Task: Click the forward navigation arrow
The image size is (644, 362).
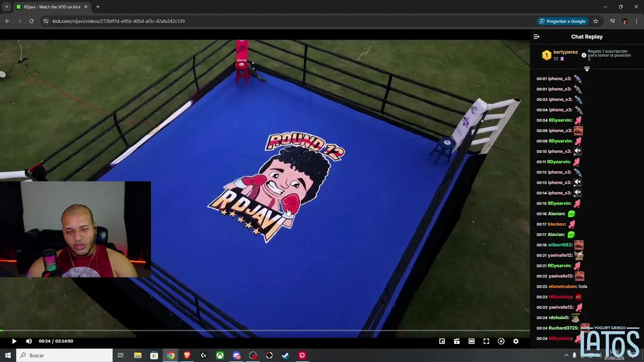Action: click(x=19, y=21)
